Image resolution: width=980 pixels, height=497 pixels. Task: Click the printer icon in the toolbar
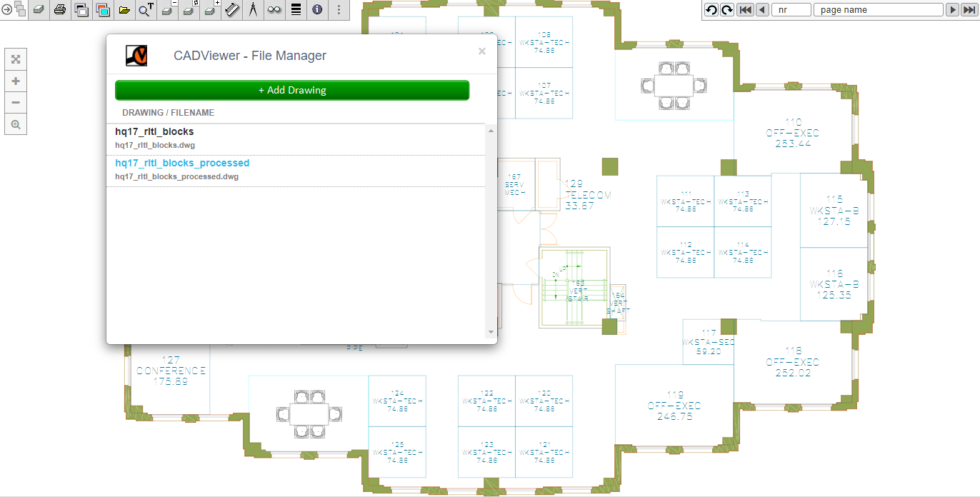[x=60, y=10]
